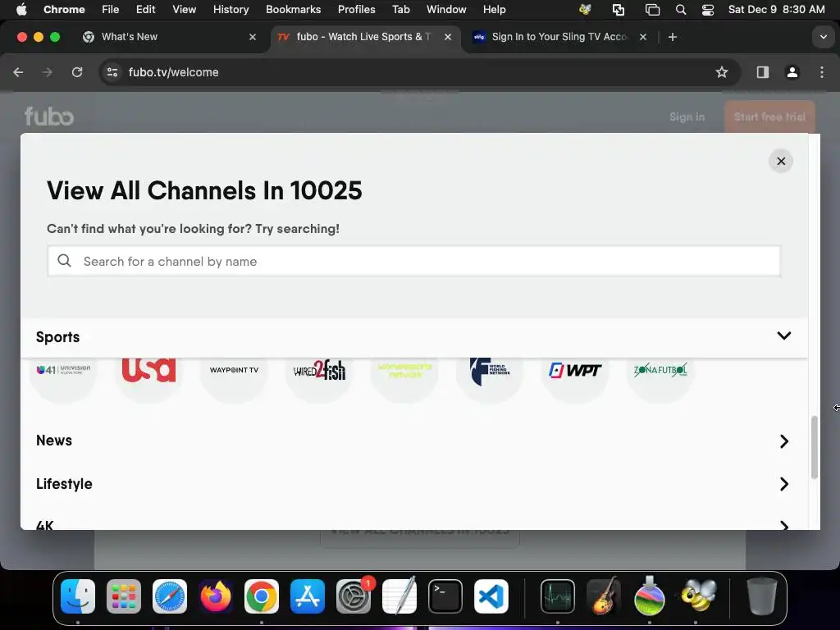Expand the 4K category
This screenshot has height=630, width=840.
click(783, 525)
